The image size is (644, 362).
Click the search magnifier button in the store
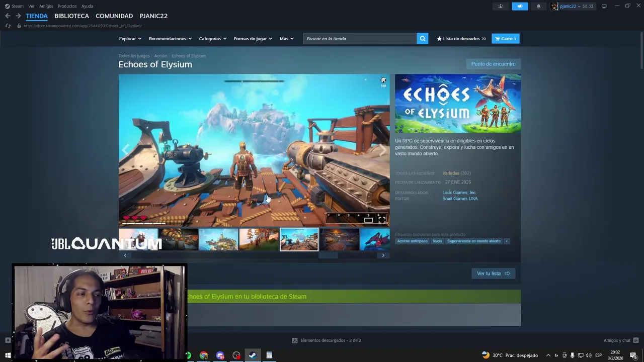point(423,39)
